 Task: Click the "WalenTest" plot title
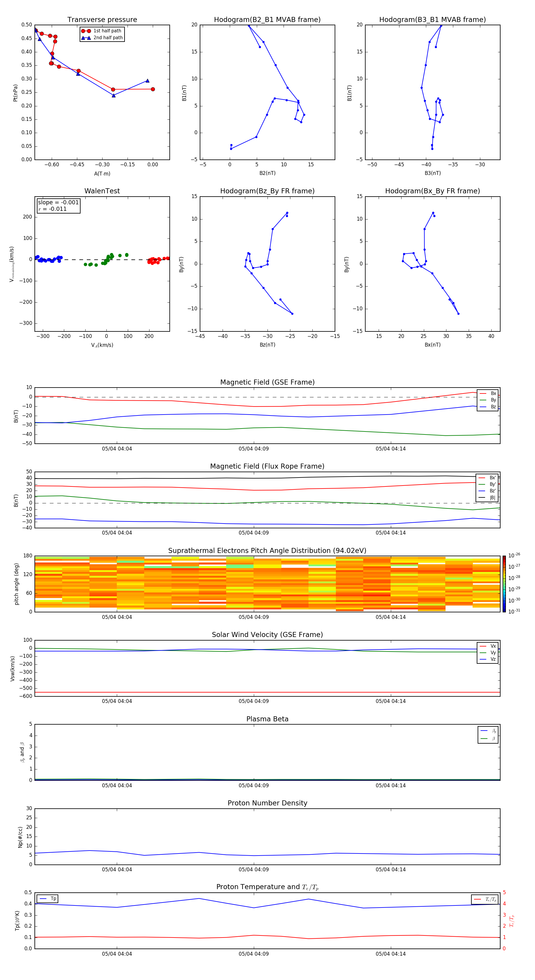pyautogui.click(x=102, y=191)
